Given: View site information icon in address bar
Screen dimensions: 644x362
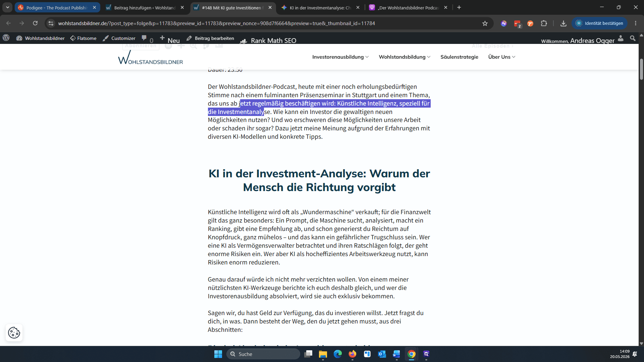Looking at the screenshot, I should [51, 23].
